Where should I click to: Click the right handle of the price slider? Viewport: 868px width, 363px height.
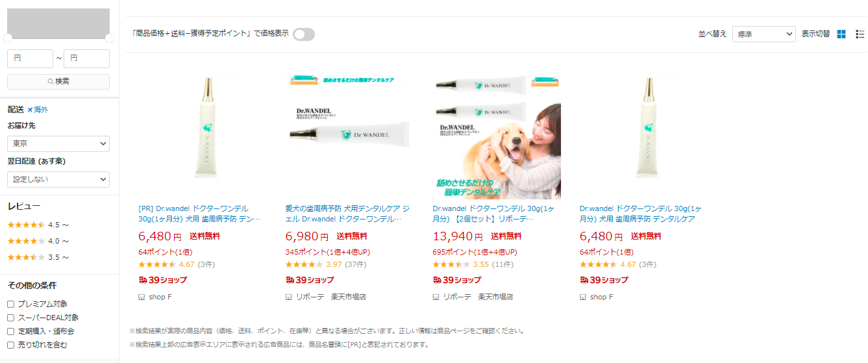click(x=109, y=38)
